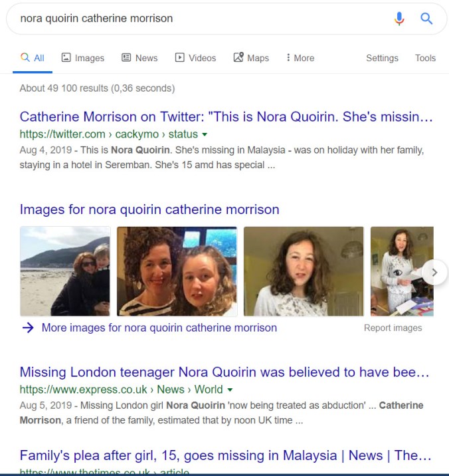449x476 pixels.
Task: Click into the search query field
Action: coord(199,19)
